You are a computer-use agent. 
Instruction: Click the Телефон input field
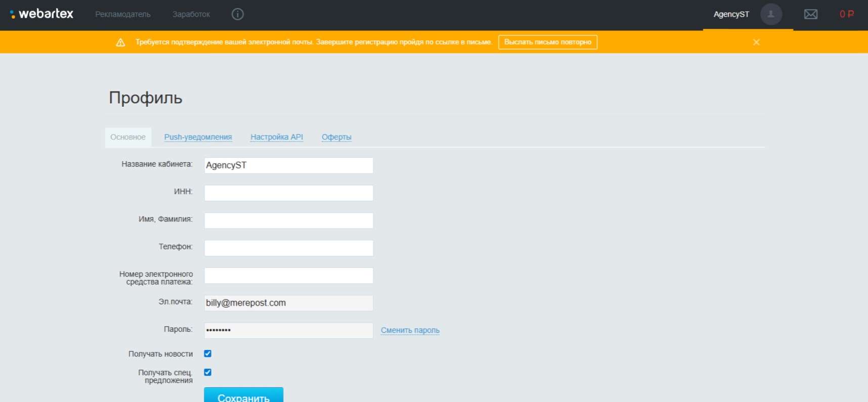coord(289,248)
